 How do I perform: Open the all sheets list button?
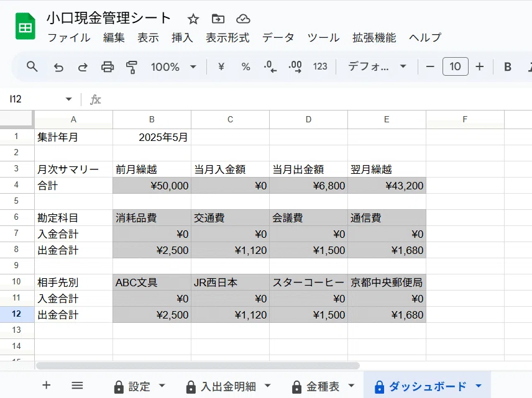pos(77,386)
